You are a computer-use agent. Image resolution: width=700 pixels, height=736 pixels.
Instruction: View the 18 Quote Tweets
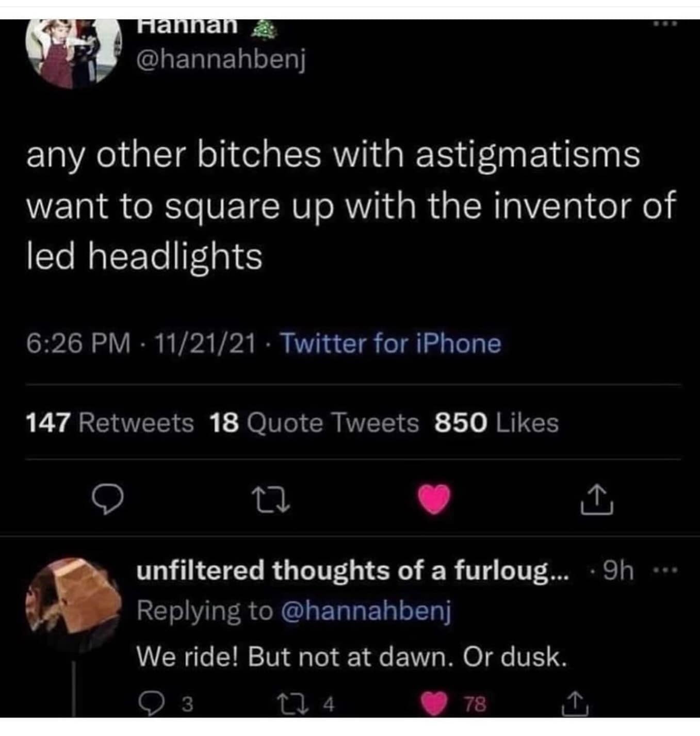click(314, 423)
